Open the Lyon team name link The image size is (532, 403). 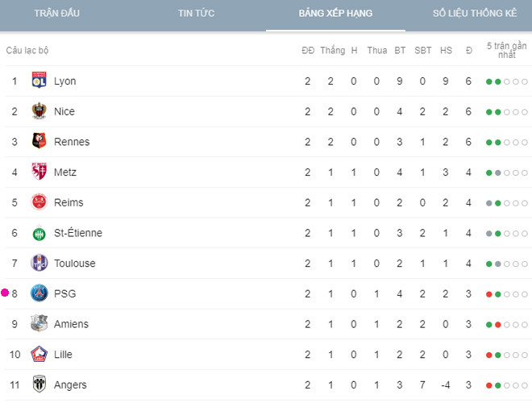pyautogui.click(x=65, y=81)
